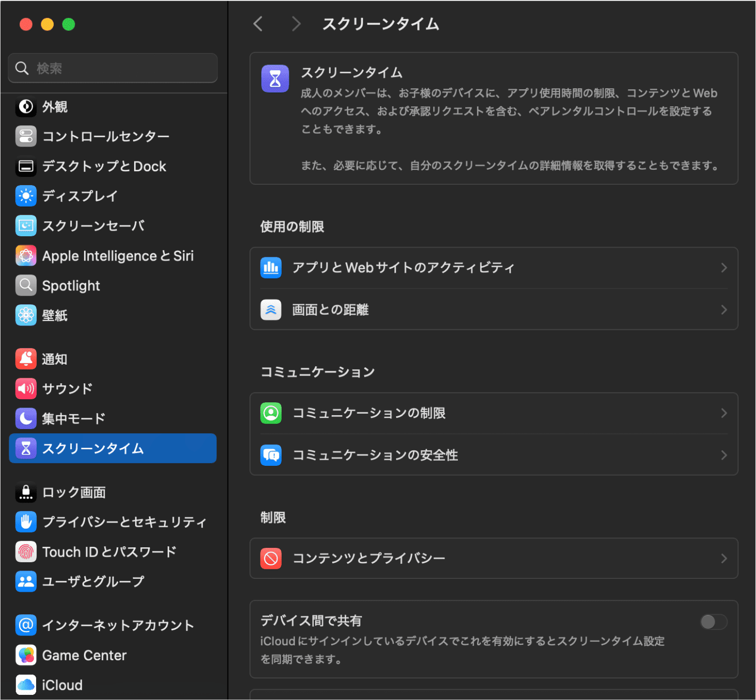Open the スクリーンタイム hourglass icon in sidebar
This screenshot has height=700, width=756.
pyautogui.click(x=26, y=448)
